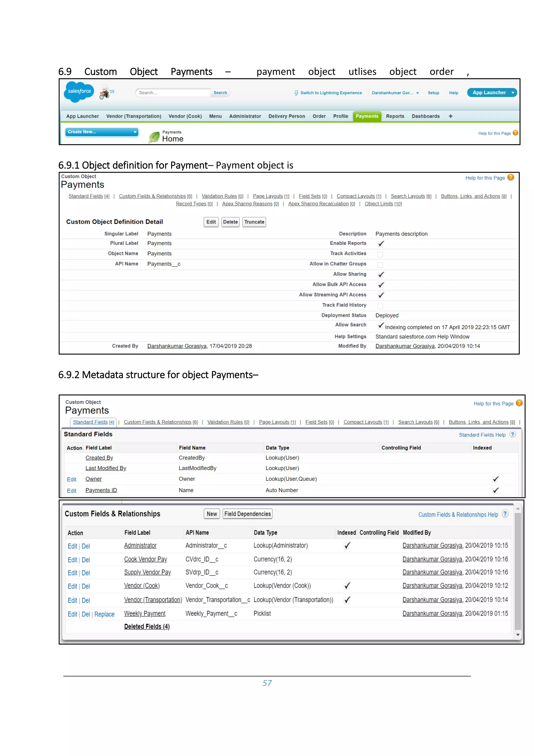Click Apex Sharing Reasons [0] link
534x756 pixels.
point(250,204)
